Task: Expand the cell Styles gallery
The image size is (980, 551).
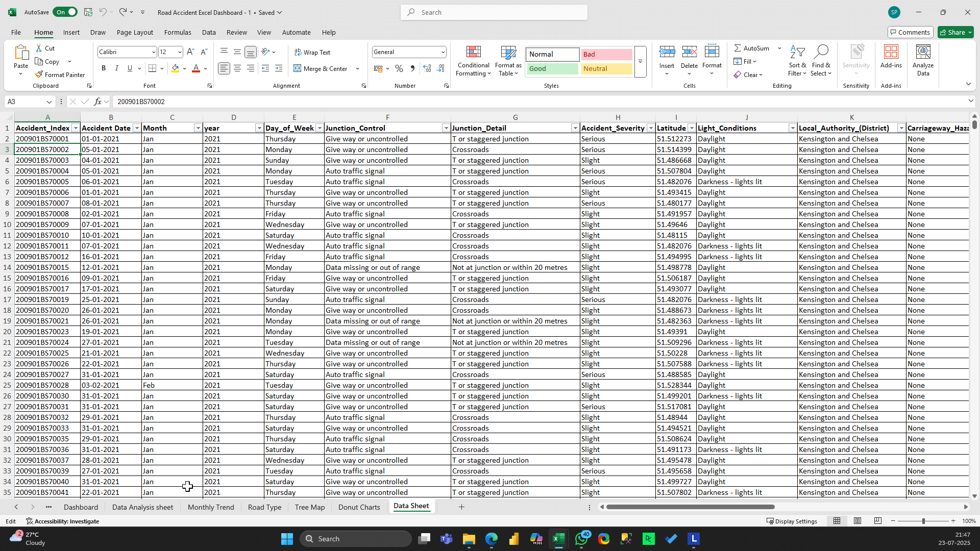Action: pos(640,62)
